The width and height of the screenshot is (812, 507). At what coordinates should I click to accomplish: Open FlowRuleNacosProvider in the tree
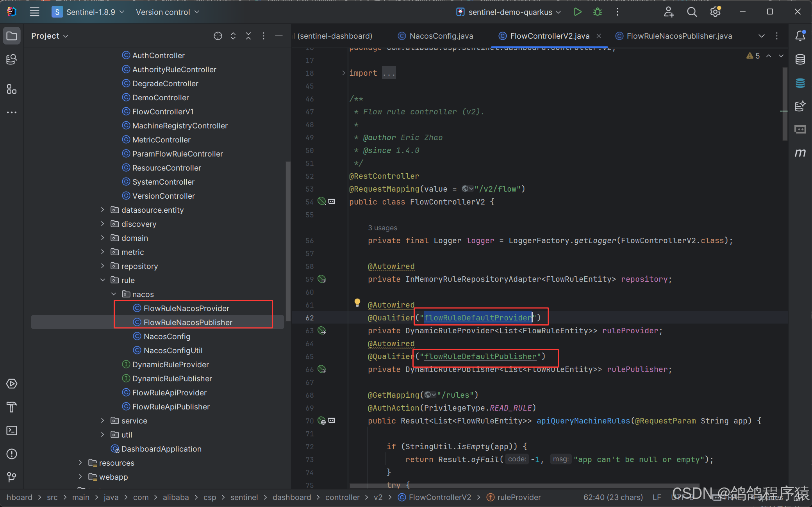[x=186, y=308]
